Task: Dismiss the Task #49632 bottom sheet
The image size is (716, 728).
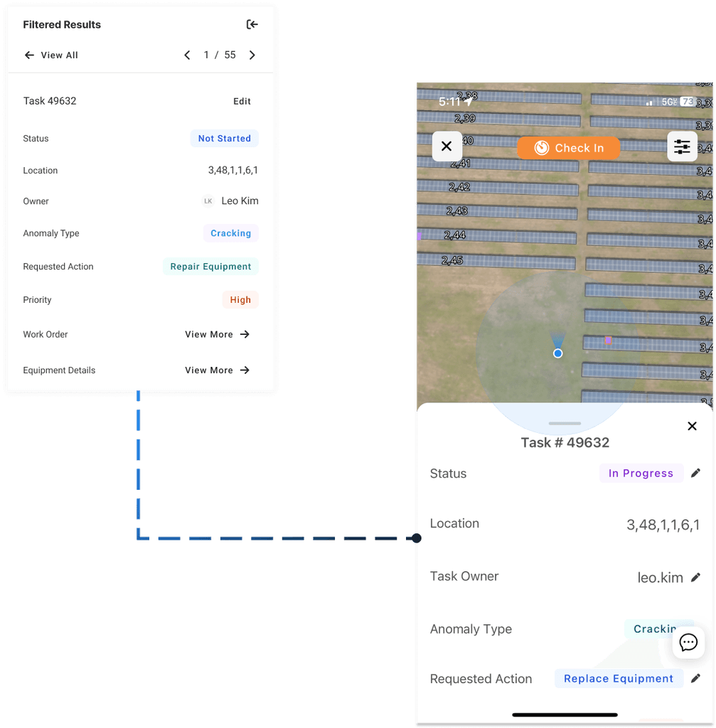Action: (692, 426)
